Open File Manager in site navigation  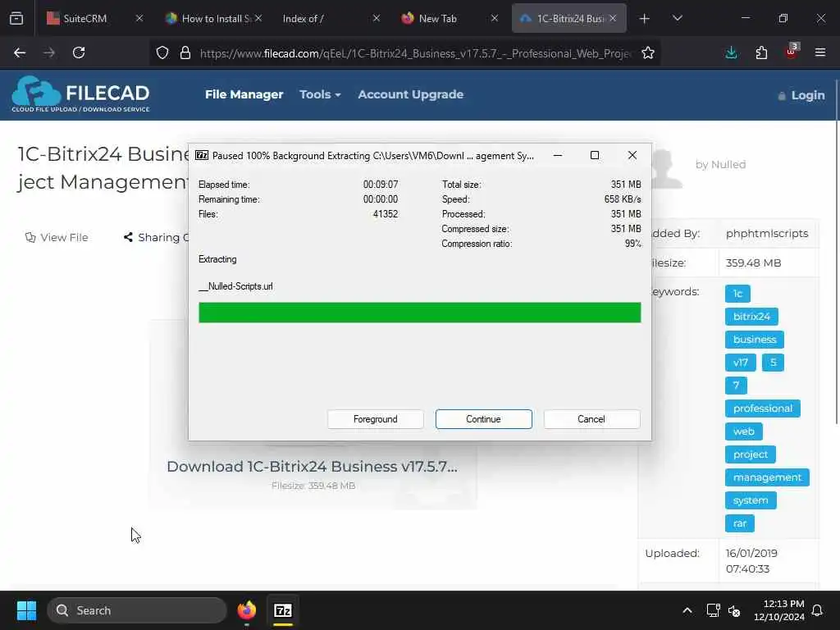pyautogui.click(x=244, y=94)
